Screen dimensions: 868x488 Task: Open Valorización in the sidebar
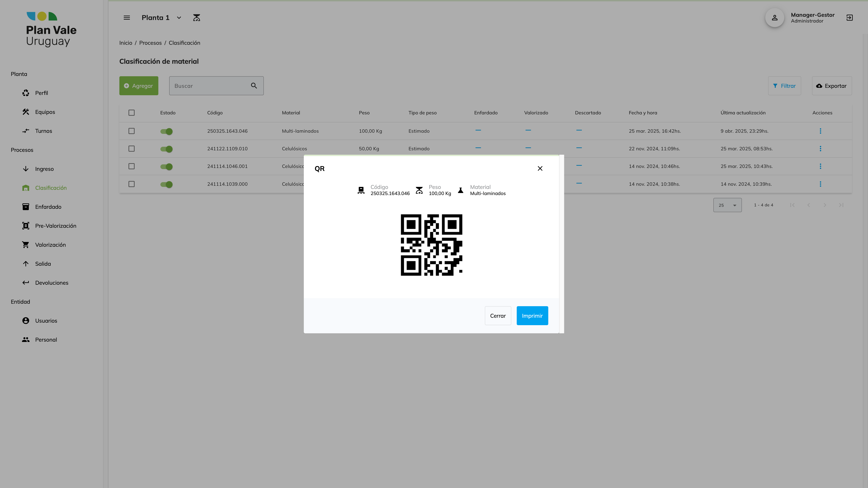pyautogui.click(x=50, y=245)
